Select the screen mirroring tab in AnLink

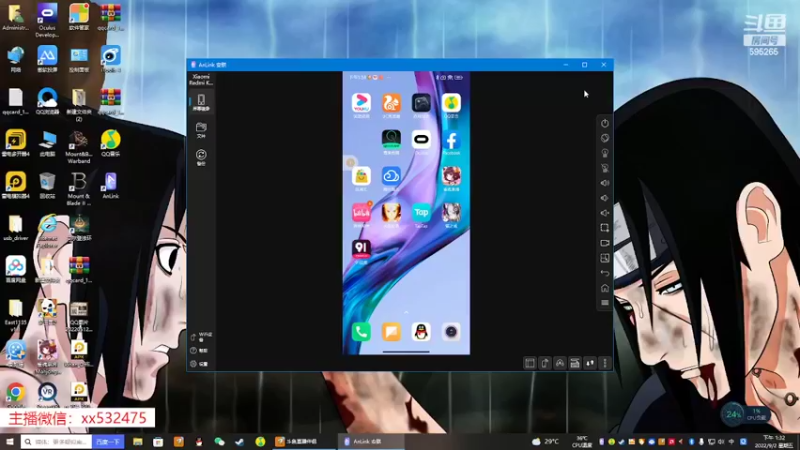pyautogui.click(x=201, y=103)
